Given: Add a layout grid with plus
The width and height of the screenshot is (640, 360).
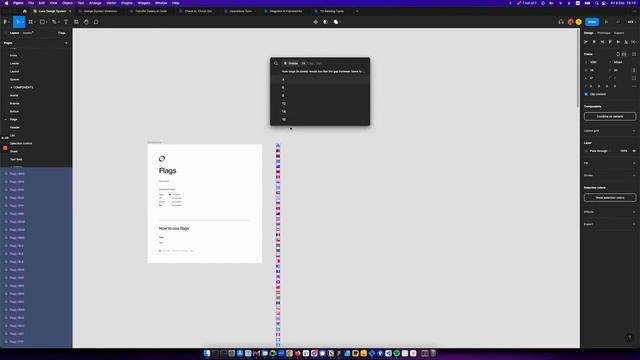Looking at the screenshot, I should [x=634, y=131].
